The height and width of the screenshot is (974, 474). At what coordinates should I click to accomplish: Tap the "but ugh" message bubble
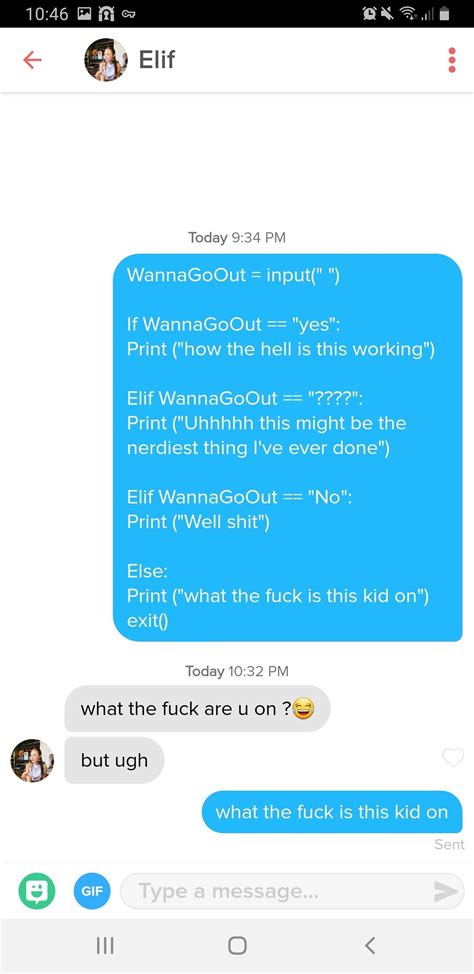pos(114,760)
